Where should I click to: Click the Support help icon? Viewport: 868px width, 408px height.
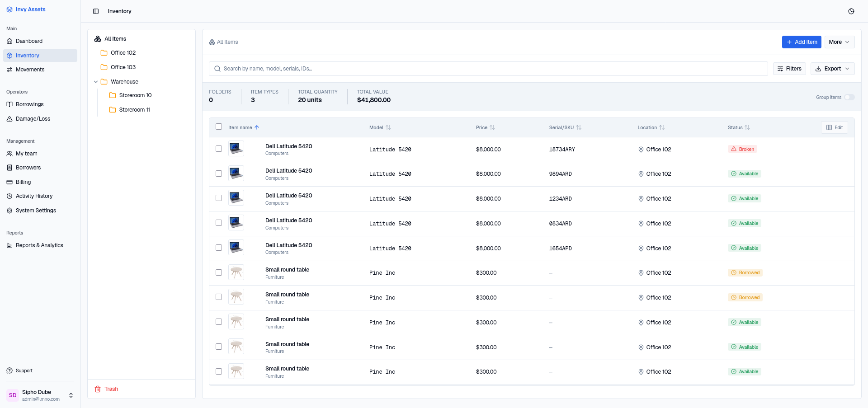pyautogui.click(x=9, y=371)
